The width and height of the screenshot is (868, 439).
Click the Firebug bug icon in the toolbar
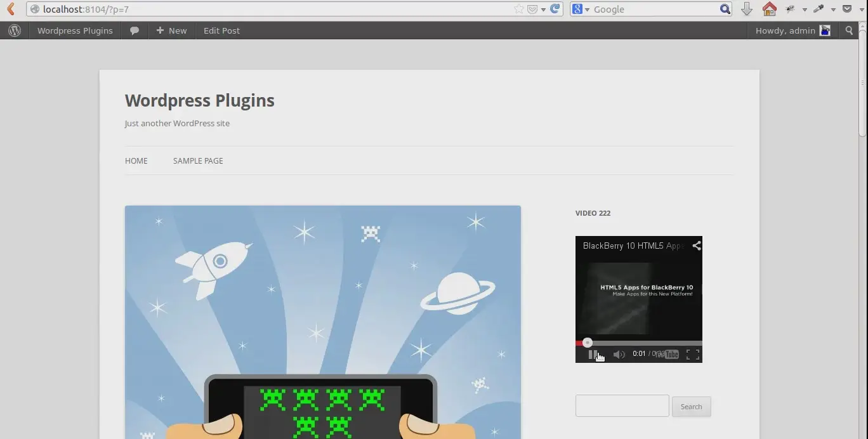tap(791, 9)
